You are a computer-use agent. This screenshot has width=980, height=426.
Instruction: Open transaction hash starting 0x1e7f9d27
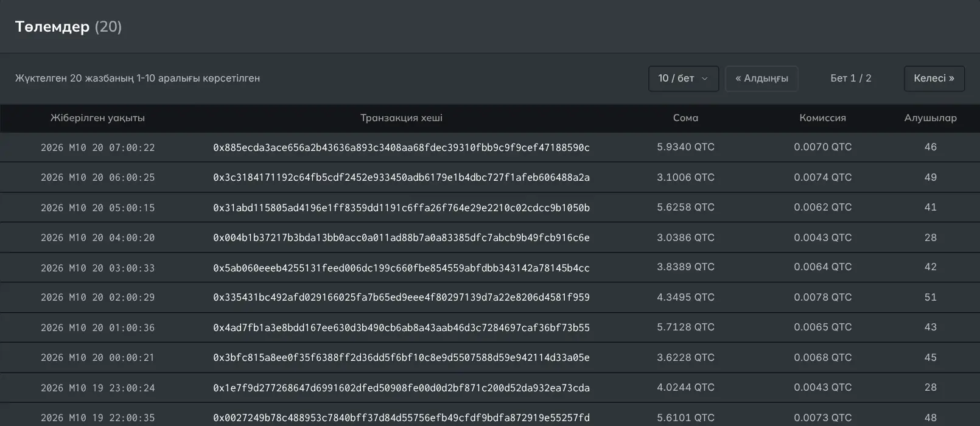coord(402,388)
